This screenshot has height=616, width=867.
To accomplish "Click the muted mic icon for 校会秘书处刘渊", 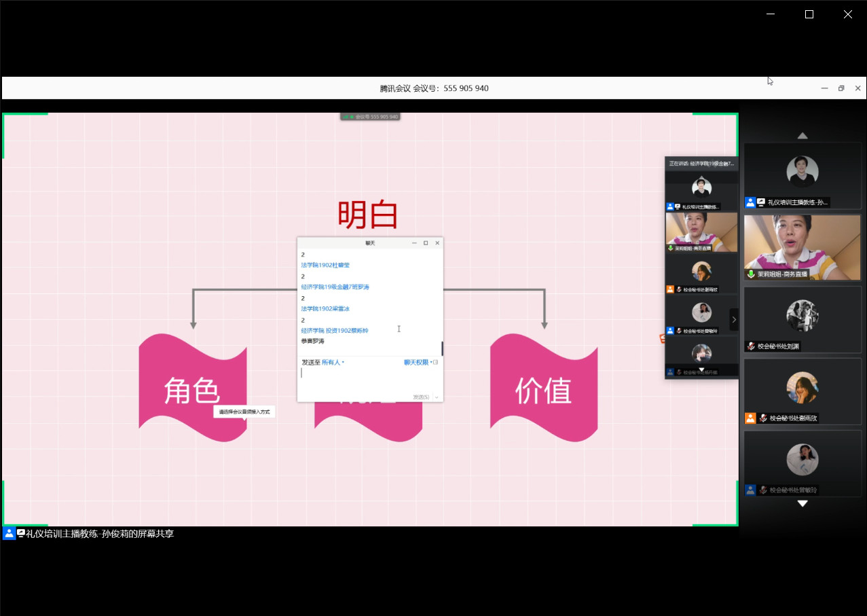I will pyautogui.click(x=751, y=346).
